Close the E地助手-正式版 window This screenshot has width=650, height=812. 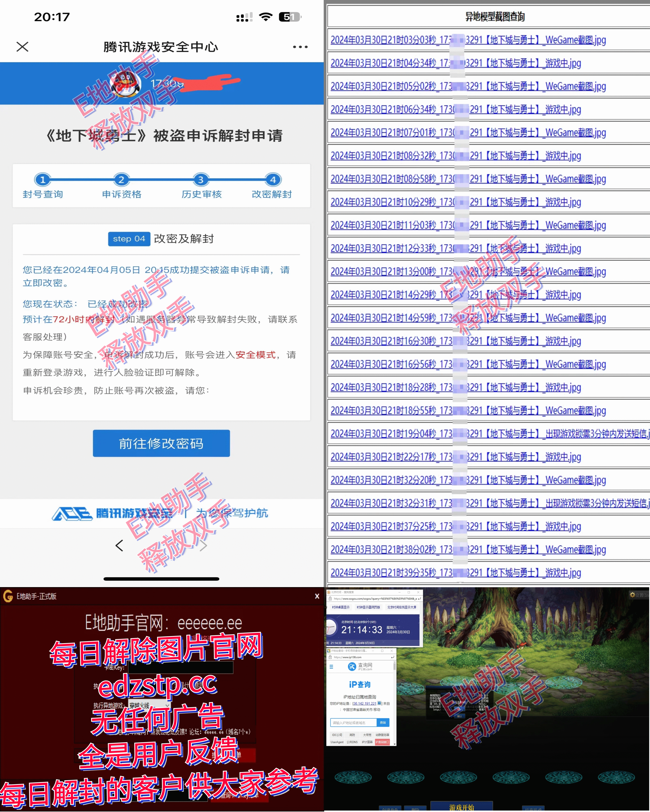click(x=317, y=596)
